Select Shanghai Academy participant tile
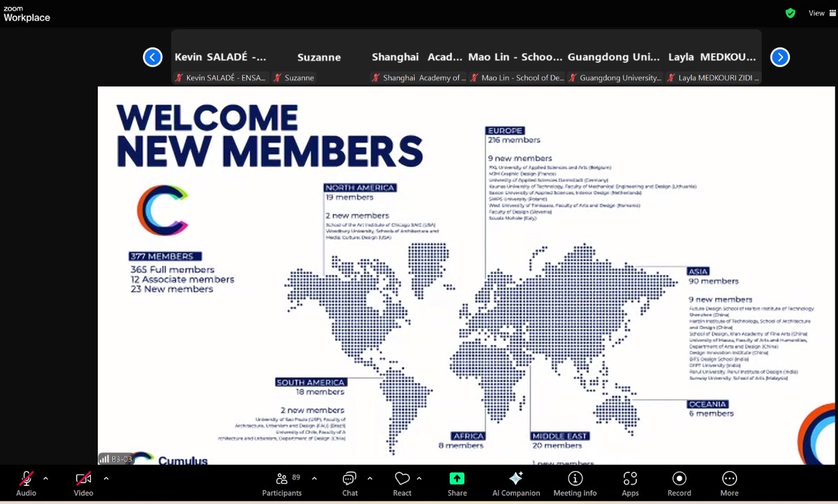838x504 pixels. 418,57
